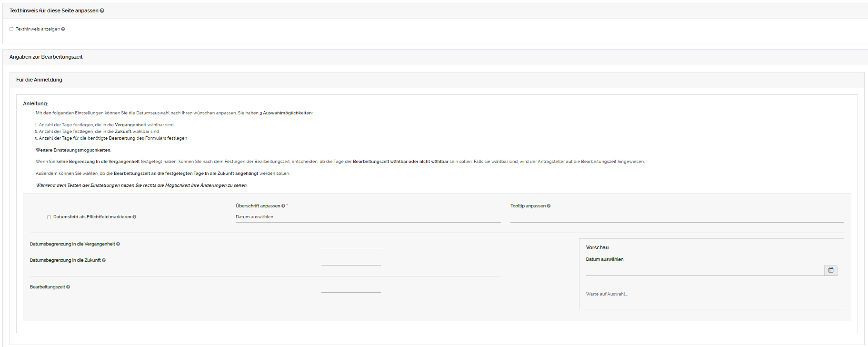Enable the 'Texthinweis anzeigen' checkbox

(11, 29)
